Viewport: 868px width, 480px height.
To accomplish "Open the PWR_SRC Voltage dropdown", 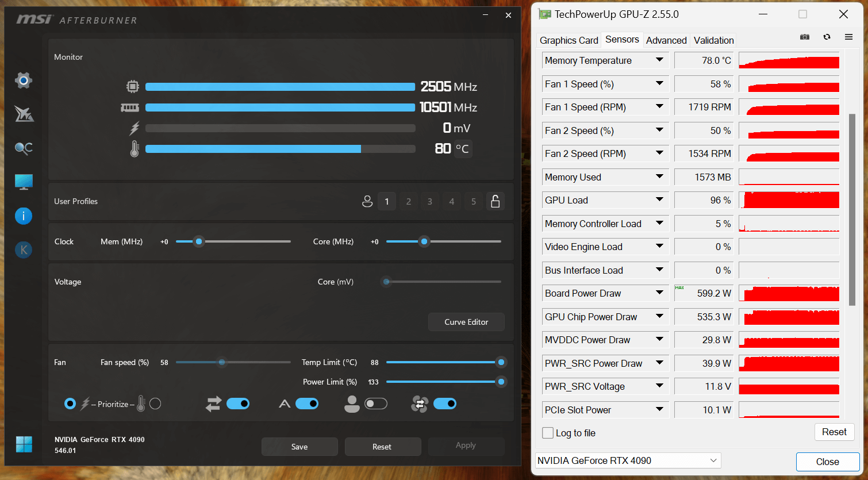I will click(x=660, y=386).
